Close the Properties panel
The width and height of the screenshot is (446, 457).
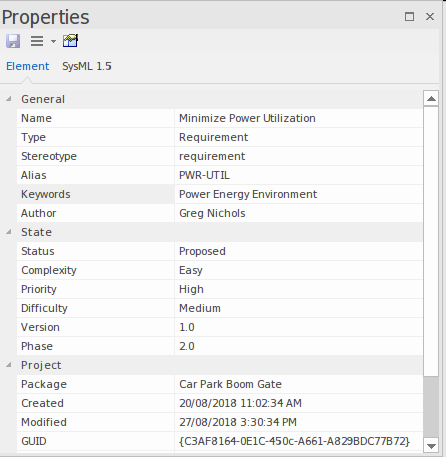coord(430,16)
